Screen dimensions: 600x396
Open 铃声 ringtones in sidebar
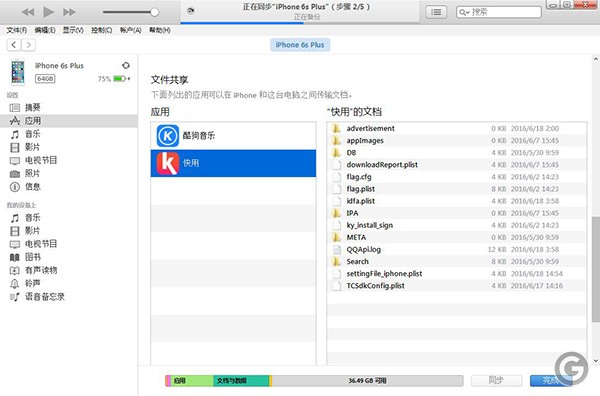(x=69, y=284)
